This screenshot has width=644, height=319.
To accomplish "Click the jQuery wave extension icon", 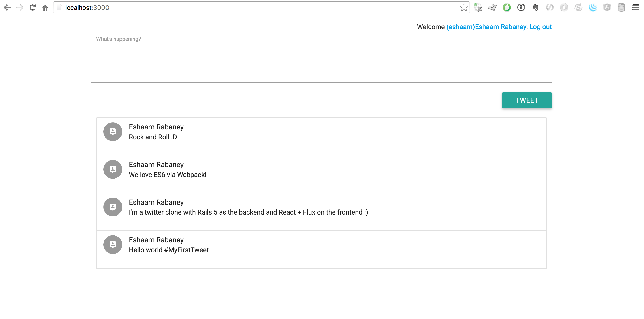I will [x=593, y=8].
